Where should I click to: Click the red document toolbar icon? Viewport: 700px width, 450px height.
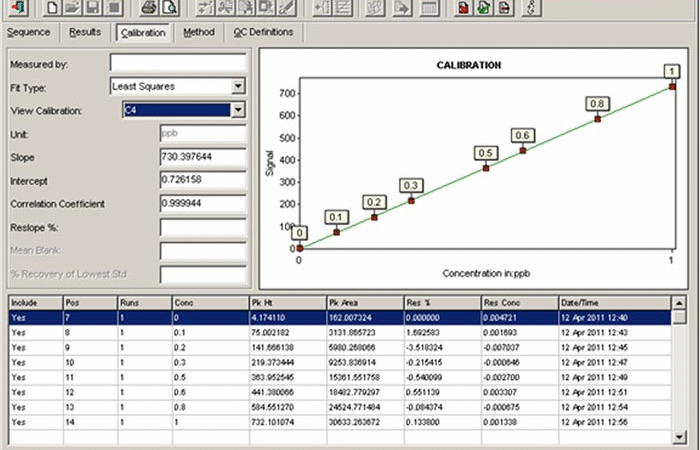pyautogui.click(x=464, y=8)
